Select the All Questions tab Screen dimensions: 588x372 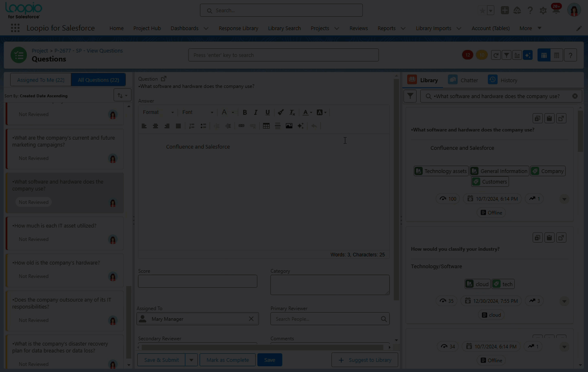coord(99,80)
